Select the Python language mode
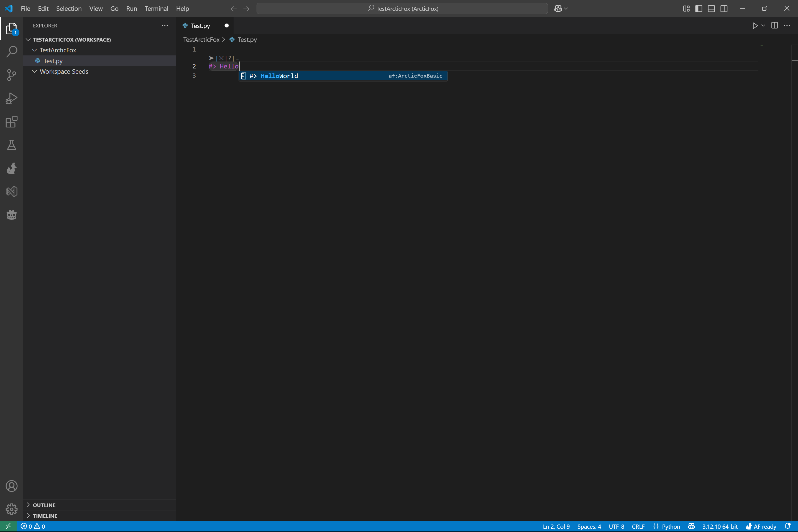The image size is (798, 532). pyautogui.click(x=671, y=526)
